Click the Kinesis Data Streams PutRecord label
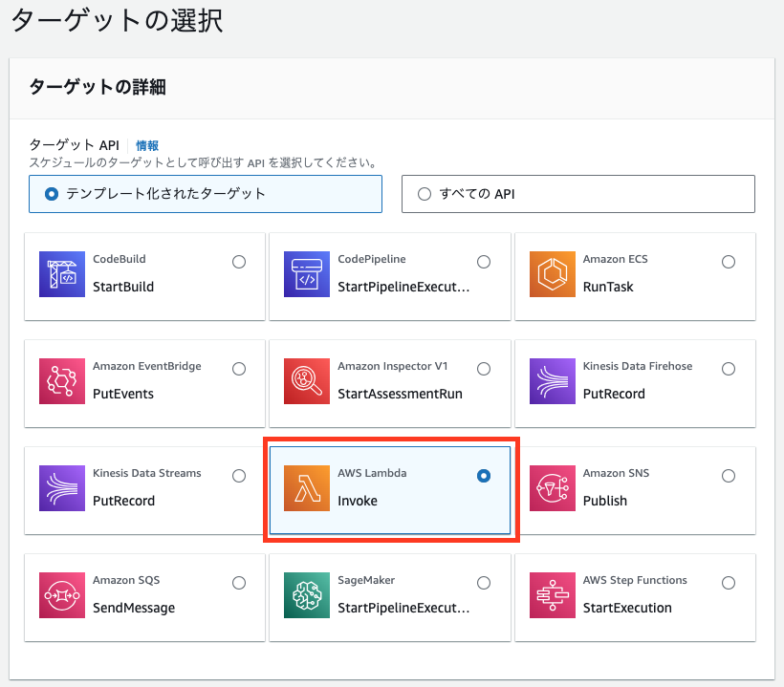784x687 pixels. [123, 501]
